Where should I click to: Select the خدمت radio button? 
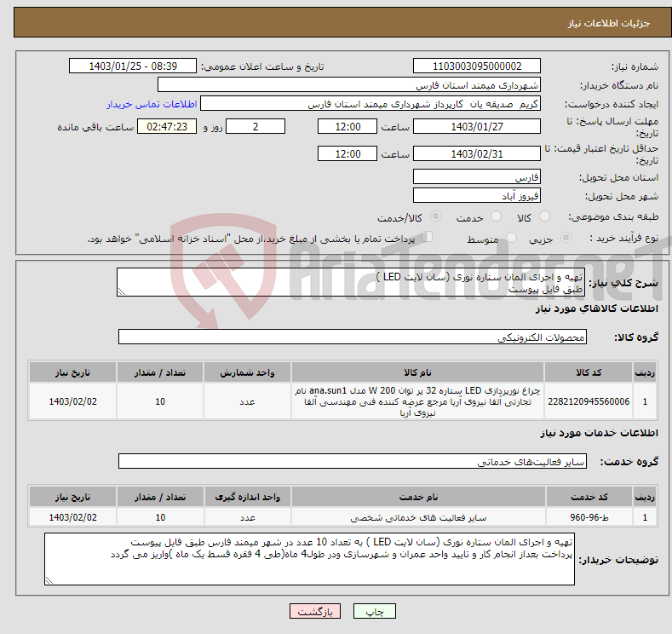pyautogui.click(x=496, y=216)
